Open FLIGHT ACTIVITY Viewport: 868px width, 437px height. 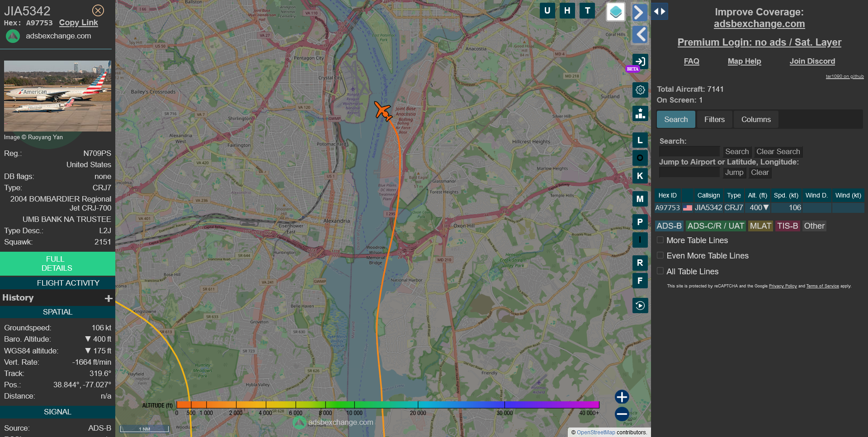point(57,283)
